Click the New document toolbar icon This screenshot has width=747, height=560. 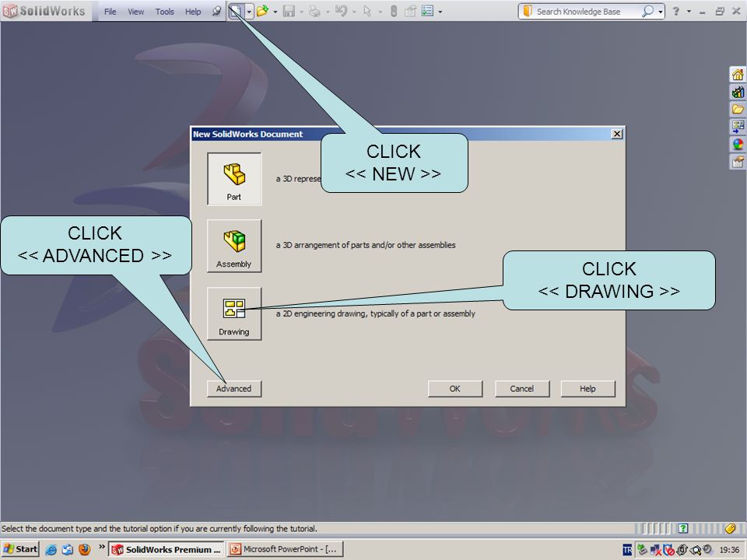[237, 11]
